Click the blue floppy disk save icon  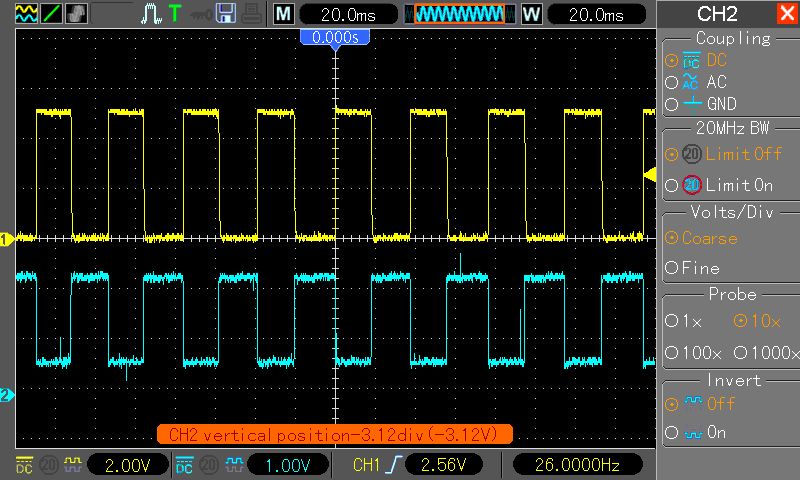pyautogui.click(x=226, y=14)
